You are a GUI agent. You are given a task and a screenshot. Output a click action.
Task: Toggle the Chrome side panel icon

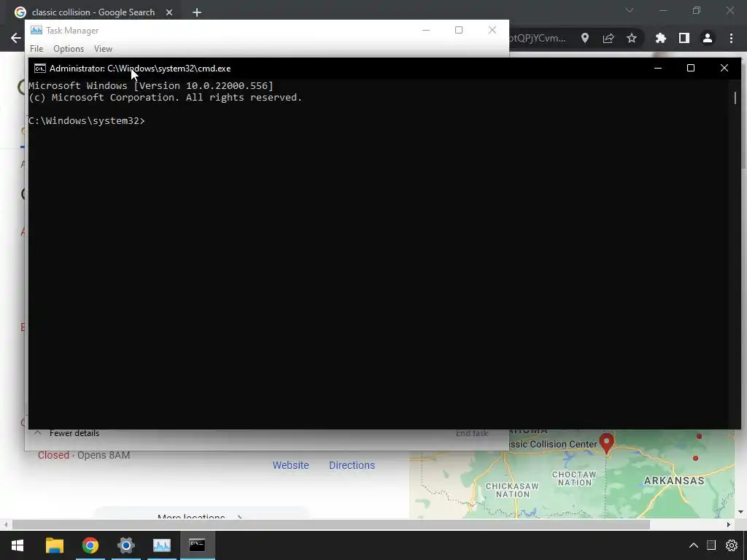point(684,38)
